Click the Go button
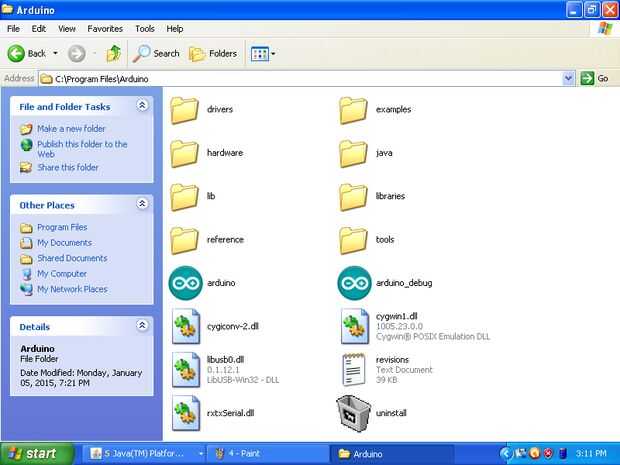The image size is (620, 465). [594, 79]
